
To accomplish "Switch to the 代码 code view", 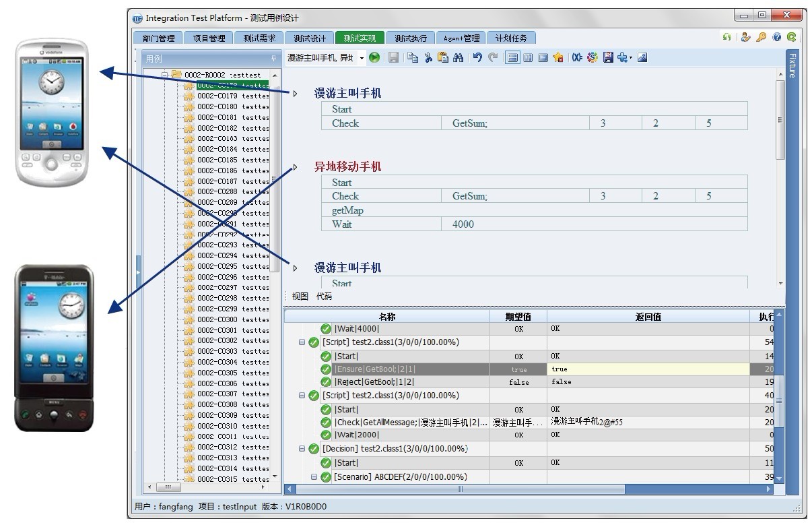I will [324, 297].
